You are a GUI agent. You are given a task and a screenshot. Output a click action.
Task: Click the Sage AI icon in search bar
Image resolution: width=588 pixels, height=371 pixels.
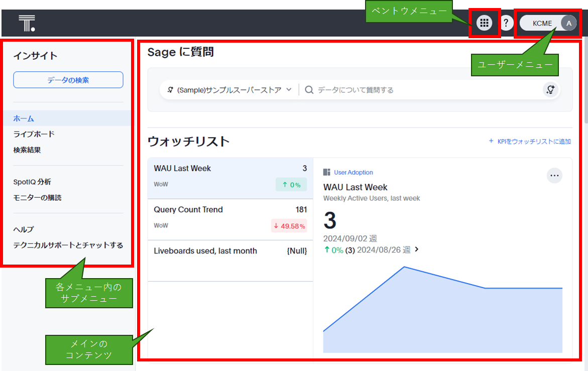[550, 90]
